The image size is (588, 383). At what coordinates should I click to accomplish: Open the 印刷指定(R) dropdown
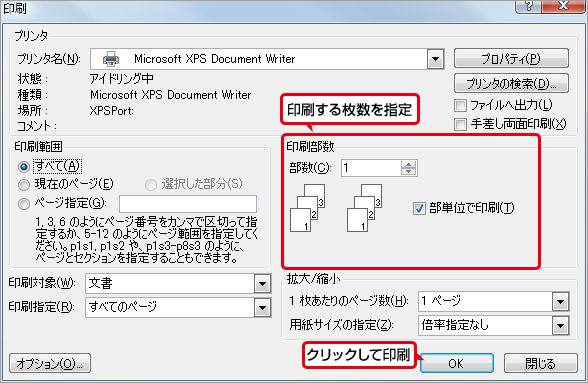tap(262, 308)
